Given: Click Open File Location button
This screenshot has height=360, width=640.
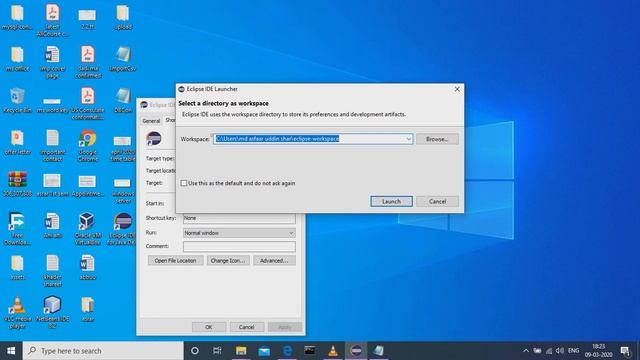Looking at the screenshot, I should point(176,260).
